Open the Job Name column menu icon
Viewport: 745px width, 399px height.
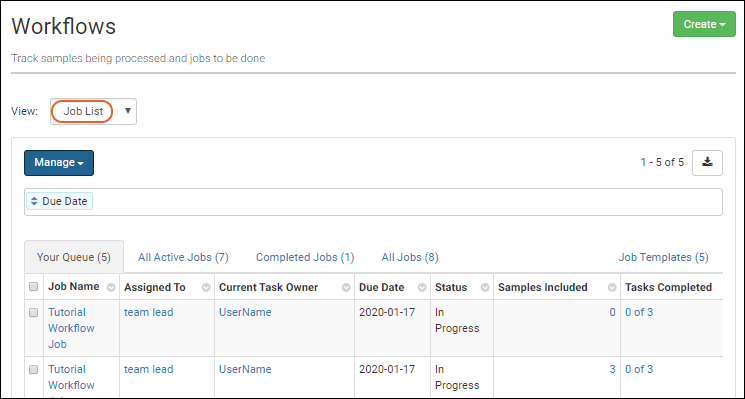click(111, 287)
